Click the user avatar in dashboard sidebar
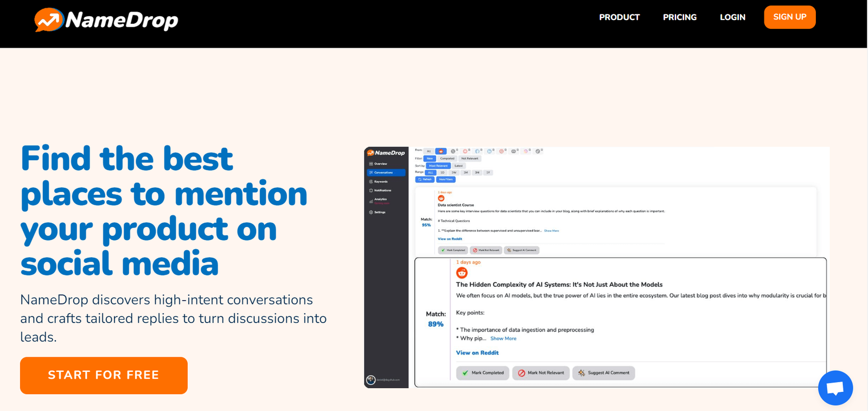Image resolution: width=868 pixels, height=411 pixels. [371, 380]
